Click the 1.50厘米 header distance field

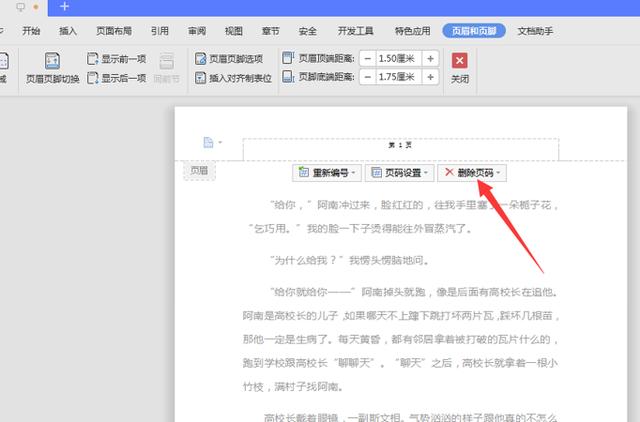398,59
